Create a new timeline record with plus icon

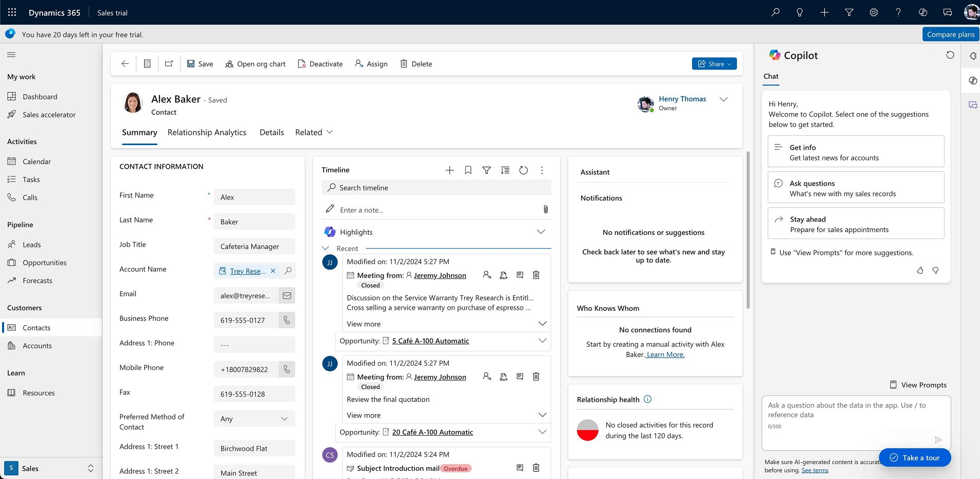coord(449,170)
